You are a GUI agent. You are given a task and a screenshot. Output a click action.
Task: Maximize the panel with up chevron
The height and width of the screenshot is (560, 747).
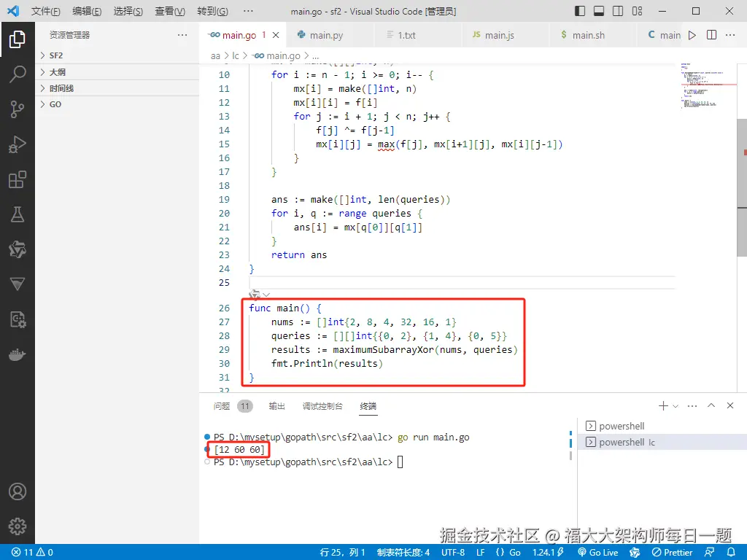[711, 405]
